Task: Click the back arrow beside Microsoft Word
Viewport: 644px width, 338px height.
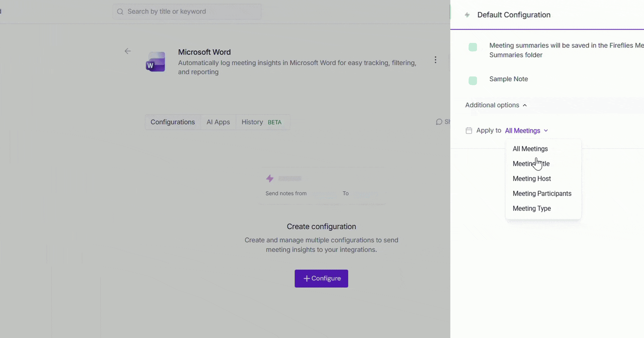Action: [127, 51]
